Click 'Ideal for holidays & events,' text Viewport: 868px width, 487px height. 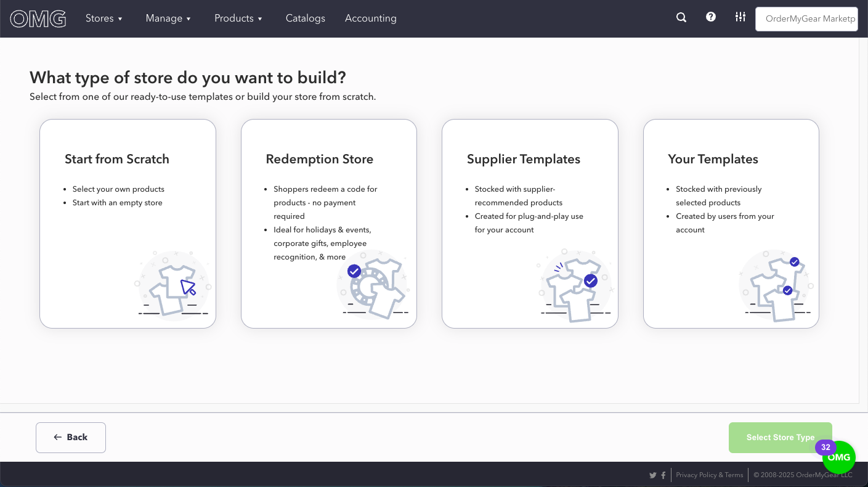(x=322, y=230)
